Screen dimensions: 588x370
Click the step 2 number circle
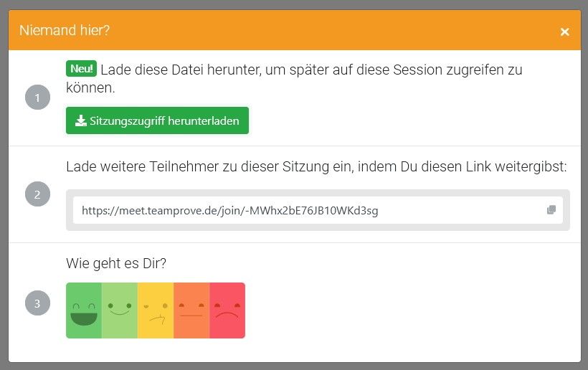[x=37, y=194]
